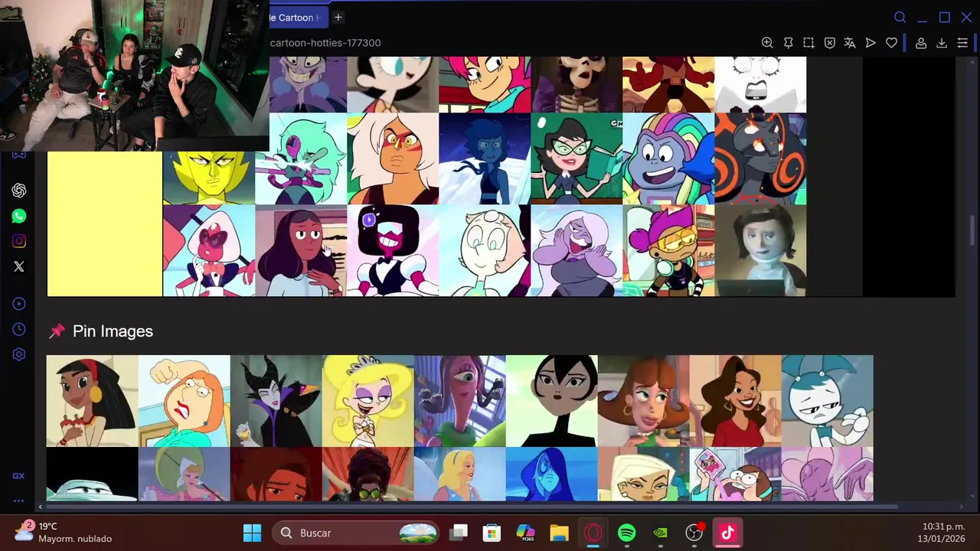The width and height of the screenshot is (980, 551).
Task: Select the purple-haired girl with yellow goggles
Action: pyautogui.click(x=668, y=251)
